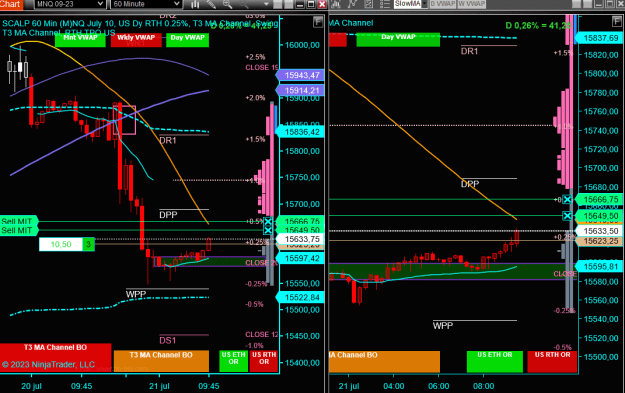Screen dimensions: 625x393
Task: Click orange T3 MA Channel BO button, left chart
Action: (161, 361)
